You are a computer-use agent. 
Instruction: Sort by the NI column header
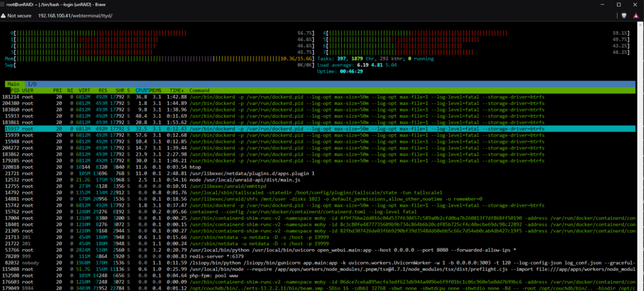tap(70, 90)
